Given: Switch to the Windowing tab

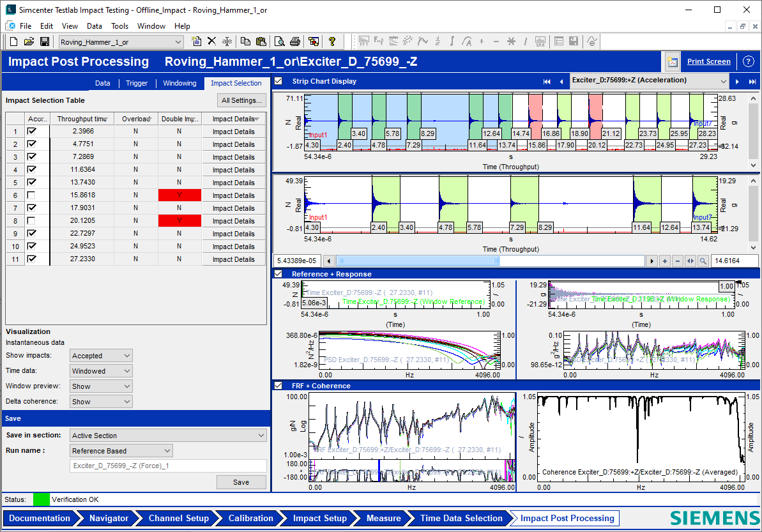Looking at the screenshot, I should [179, 83].
